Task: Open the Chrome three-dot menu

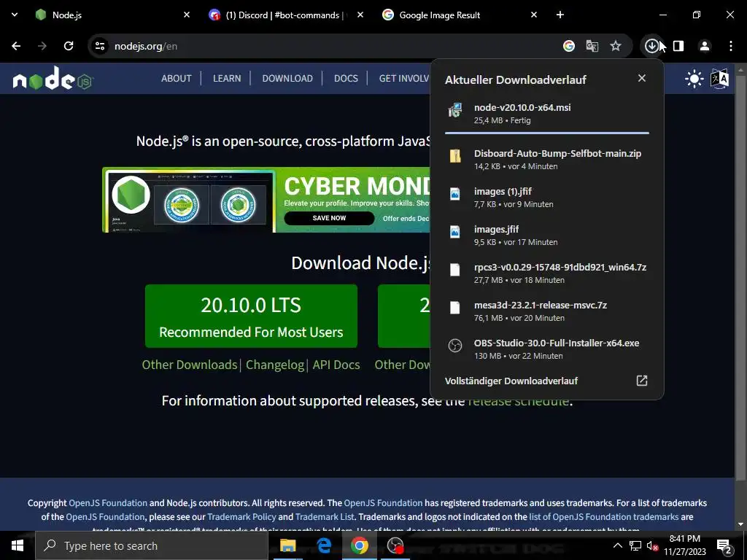Action: (x=731, y=46)
